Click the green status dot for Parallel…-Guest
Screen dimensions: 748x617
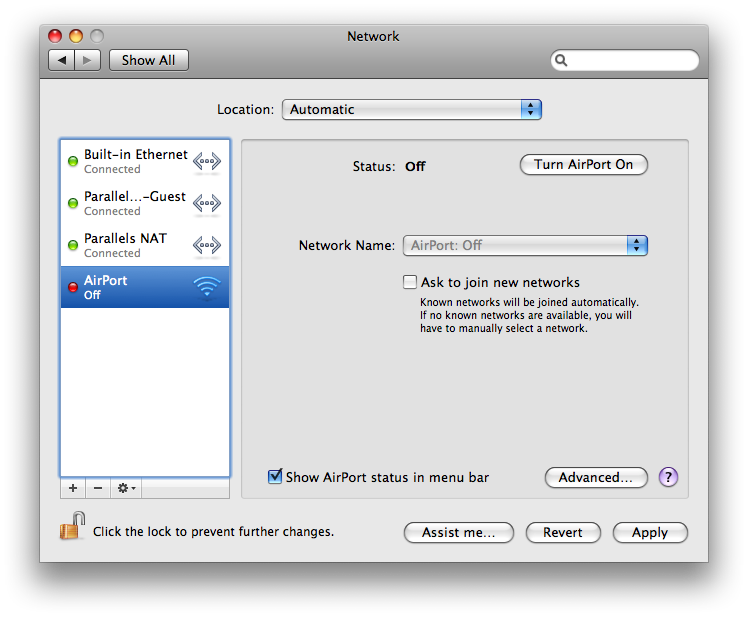pyautogui.click(x=73, y=203)
